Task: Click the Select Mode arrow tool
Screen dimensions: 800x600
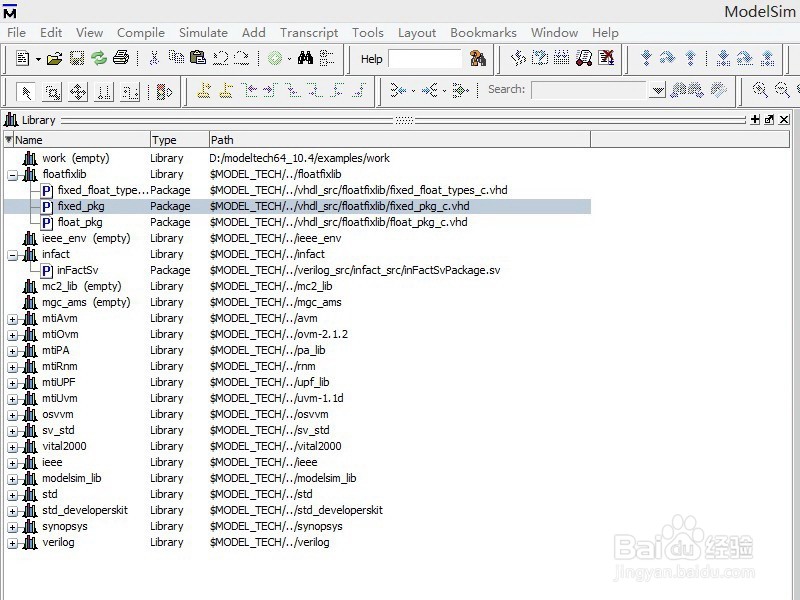Action: [26, 92]
